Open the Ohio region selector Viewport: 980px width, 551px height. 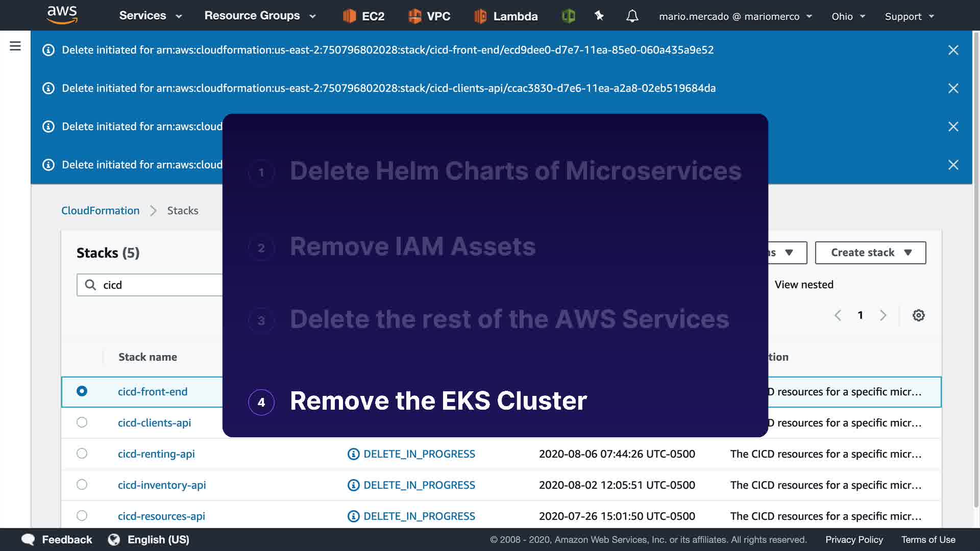click(x=848, y=16)
